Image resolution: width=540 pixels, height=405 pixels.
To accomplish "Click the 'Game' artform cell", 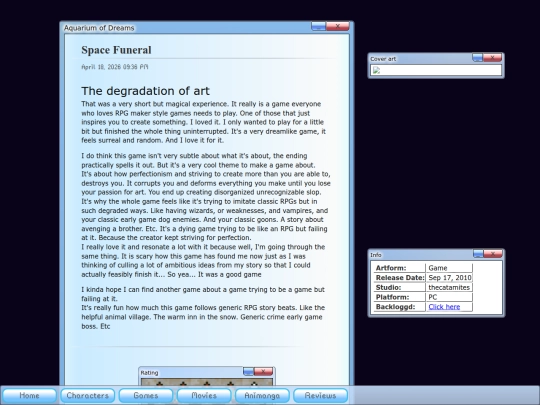I will pos(449,268).
